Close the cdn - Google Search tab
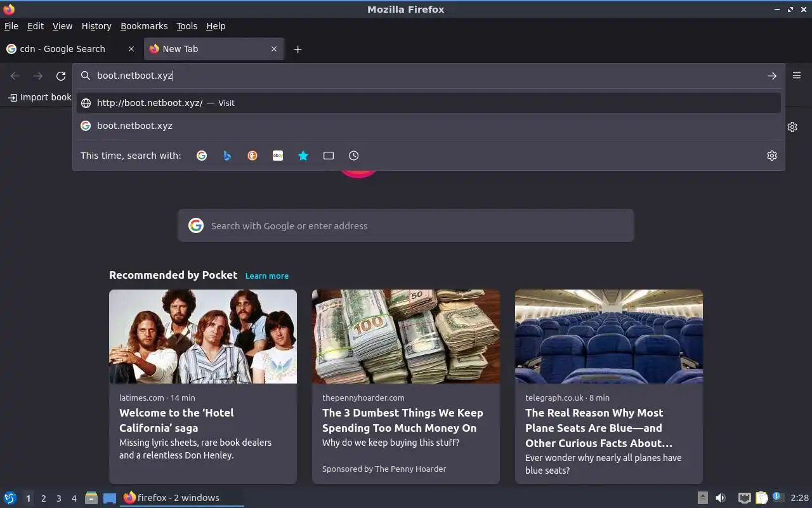 (131, 49)
